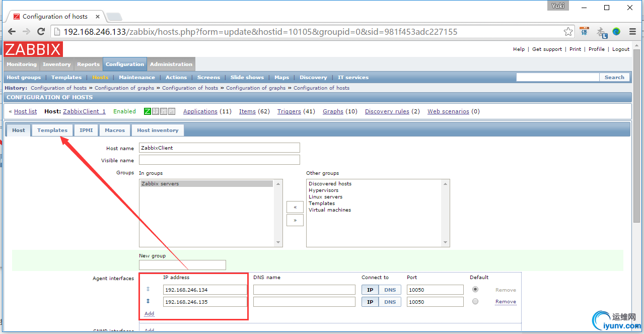Image resolution: width=644 pixels, height=334 pixels.
Task: Click the grey Chinese character extension icon
Action: click(x=601, y=32)
